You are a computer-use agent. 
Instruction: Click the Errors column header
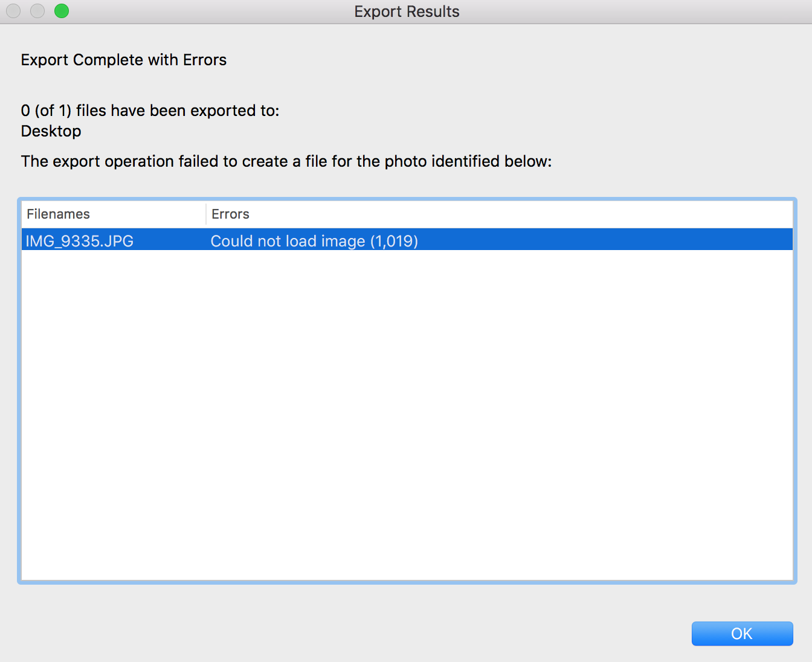[x=230, y=214]
